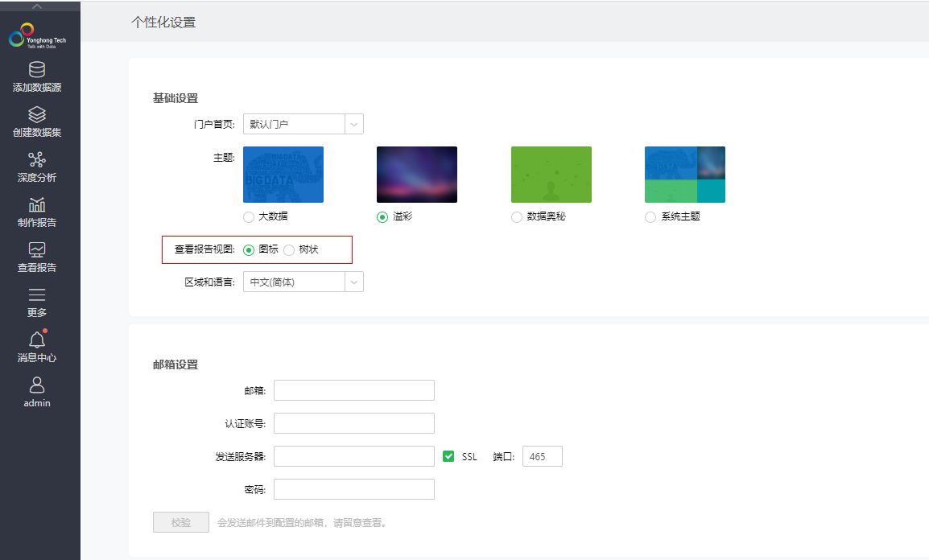929x560 pixels.
Task: Click 深度分析 sidebar label
Action: pyautogui.click(x=37, y=178)
